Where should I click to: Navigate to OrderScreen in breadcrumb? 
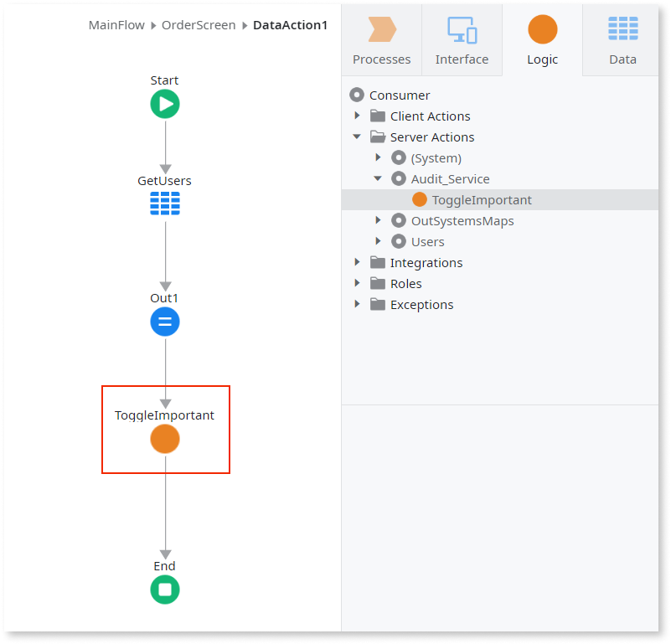pyautogui.click(x=199, y=25)
